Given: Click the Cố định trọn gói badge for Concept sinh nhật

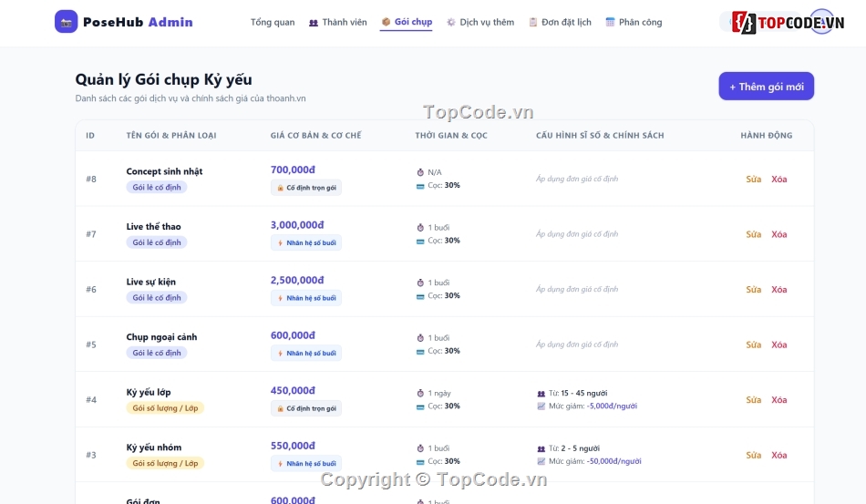Looking at the screenshot, I should [x=306, y=188].
